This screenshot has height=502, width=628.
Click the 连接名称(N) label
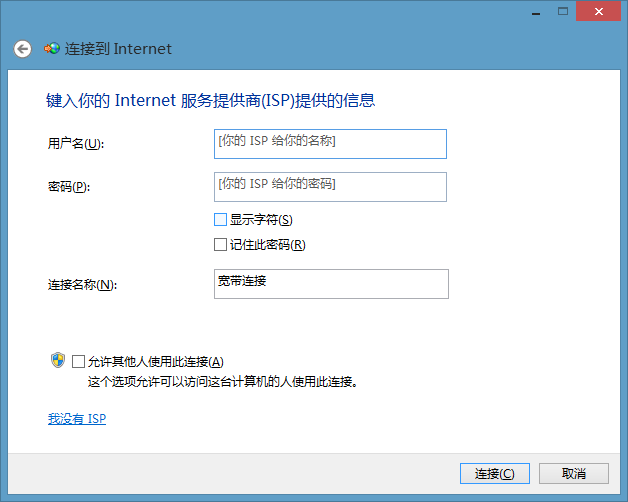tap(83, 284)
